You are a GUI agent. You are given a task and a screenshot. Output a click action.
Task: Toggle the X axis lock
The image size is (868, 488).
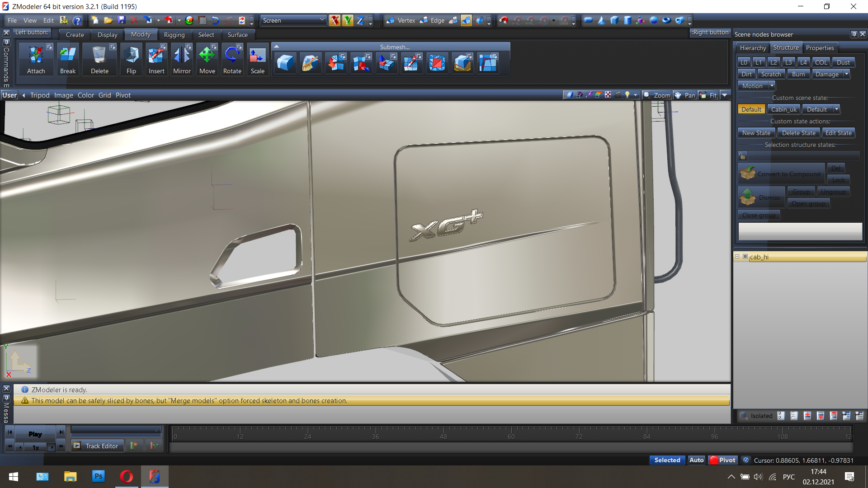click(335, 20)
